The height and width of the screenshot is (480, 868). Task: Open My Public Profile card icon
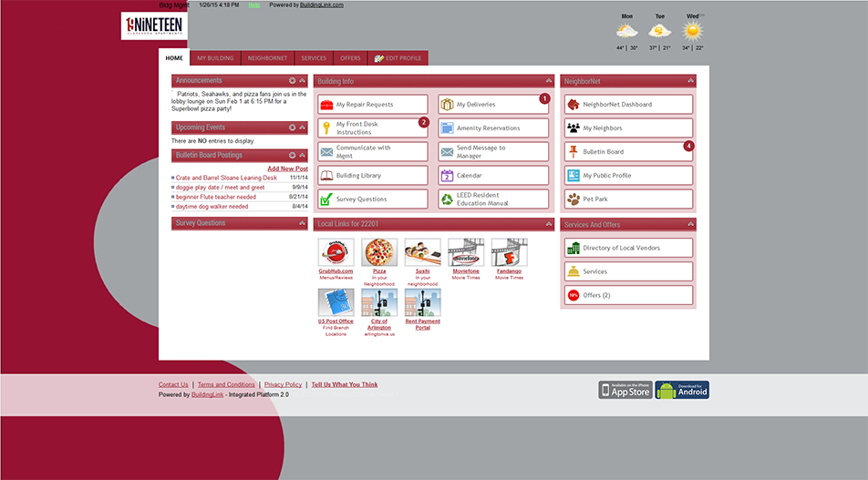573,176
